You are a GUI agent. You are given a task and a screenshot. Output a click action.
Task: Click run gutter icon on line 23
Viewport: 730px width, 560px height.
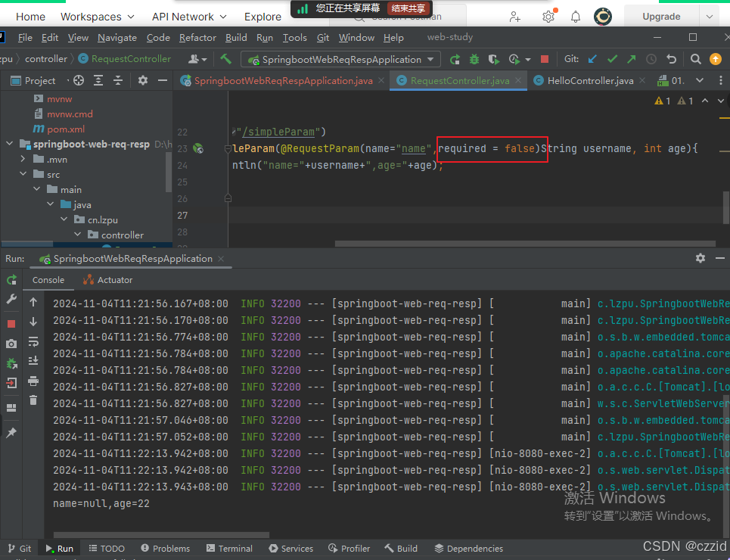coord(198,148)
